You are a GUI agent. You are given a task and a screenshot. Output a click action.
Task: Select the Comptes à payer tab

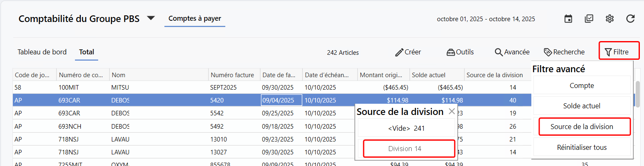(195, 19)
